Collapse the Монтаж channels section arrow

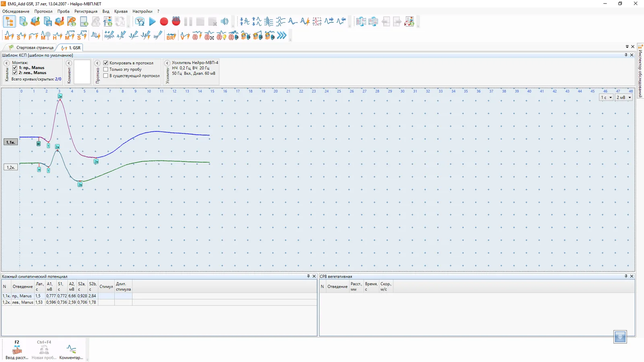pos(6,63)
